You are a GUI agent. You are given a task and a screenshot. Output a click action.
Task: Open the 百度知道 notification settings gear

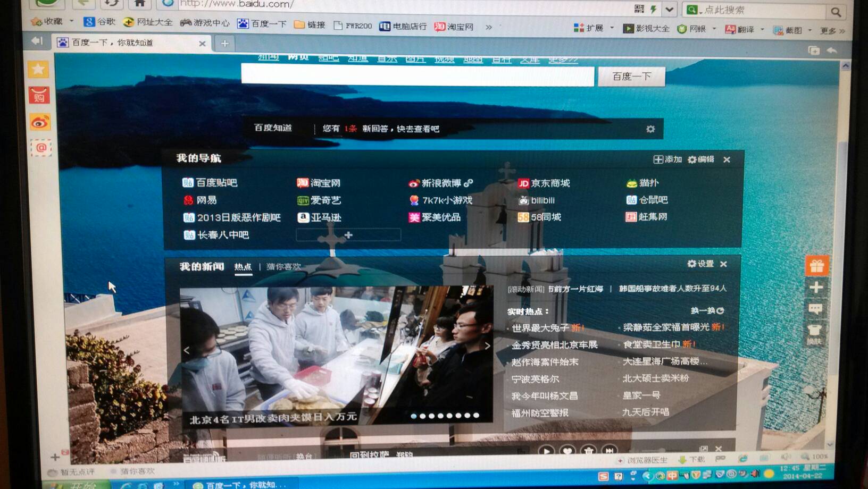(x=650, y=129)
